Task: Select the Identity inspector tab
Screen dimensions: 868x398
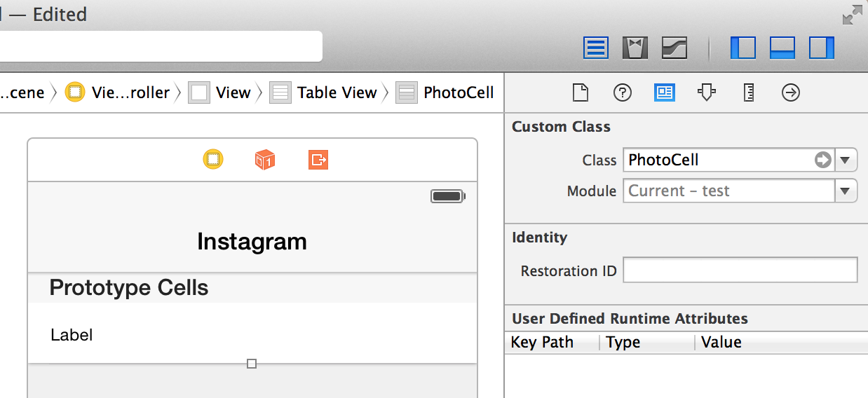Action: pyautogui.click(x=665, y=92)
